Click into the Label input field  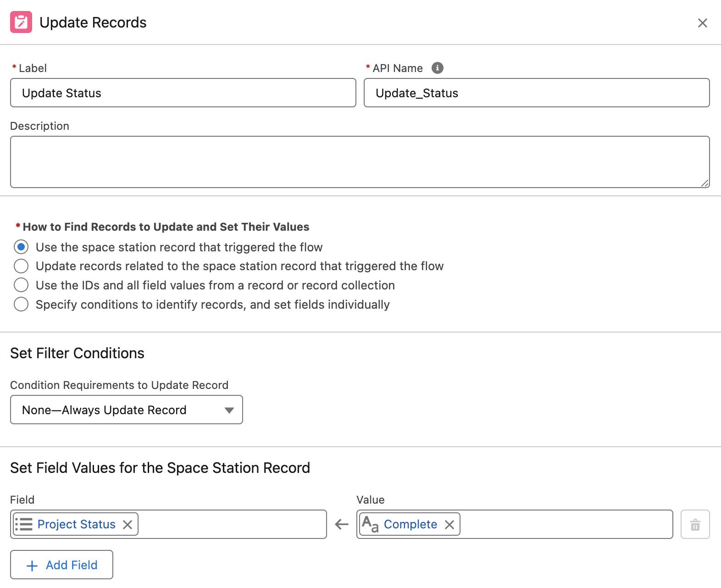point(183,93)
